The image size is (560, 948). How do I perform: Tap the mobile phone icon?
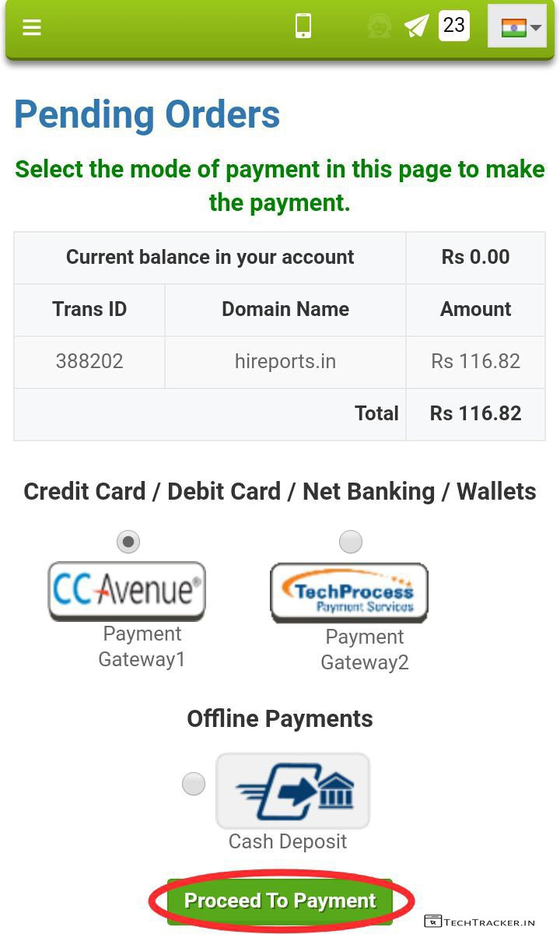coord(303,26)
